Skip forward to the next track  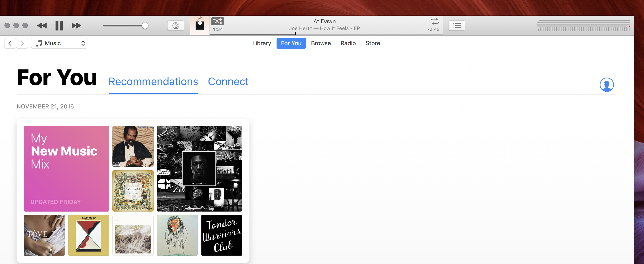click(76, 26)
